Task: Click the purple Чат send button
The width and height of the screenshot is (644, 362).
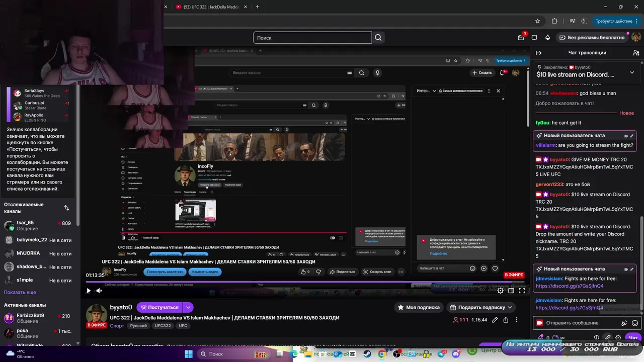Action: pos(633,337)
